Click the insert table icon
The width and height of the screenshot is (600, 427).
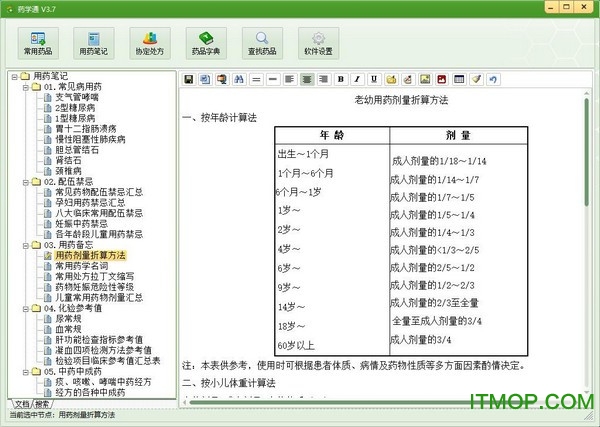[459, 78]
